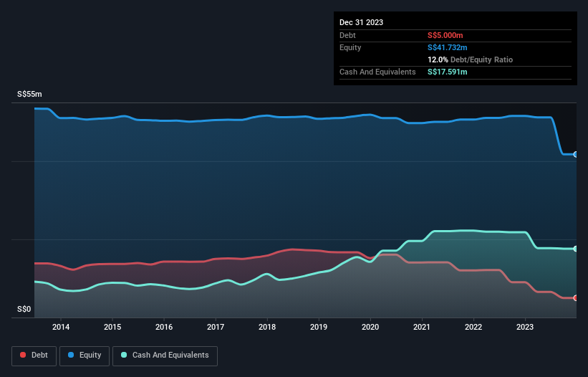This screenshot has height=377, width=588.
Task: Click the Debt row label in tooltip
Action: click(347, 35)
